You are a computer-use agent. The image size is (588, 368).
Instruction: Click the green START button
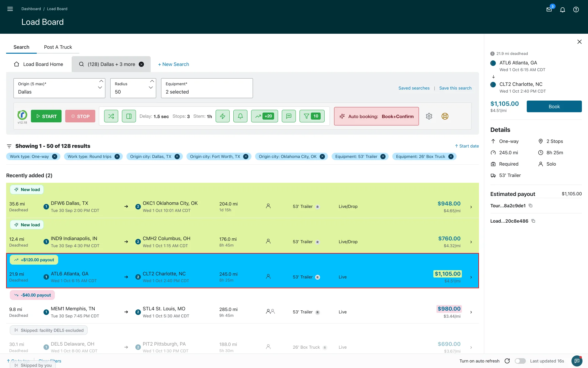pyautogui.click(x=46, y=116)
